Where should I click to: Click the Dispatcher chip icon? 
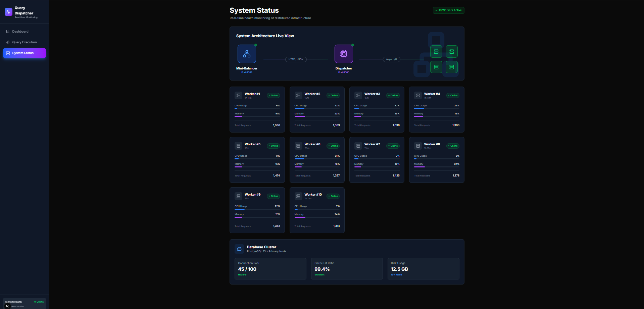(x=344, y=54)
